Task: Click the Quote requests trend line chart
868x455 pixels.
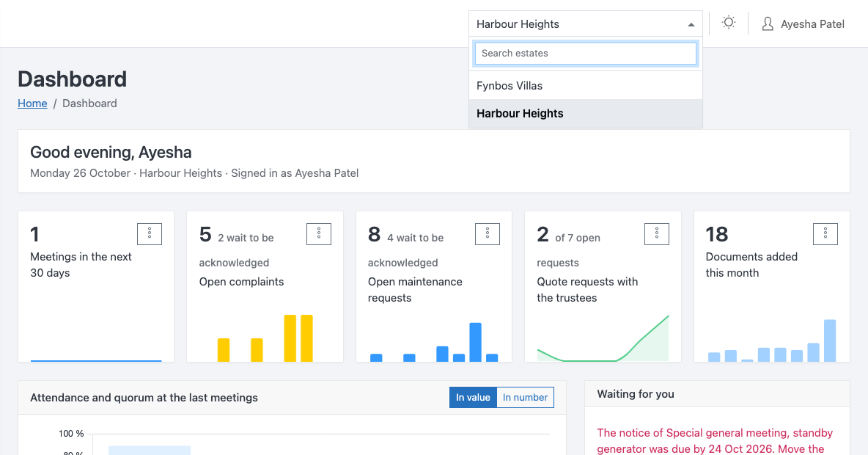Action: point(603,338)
